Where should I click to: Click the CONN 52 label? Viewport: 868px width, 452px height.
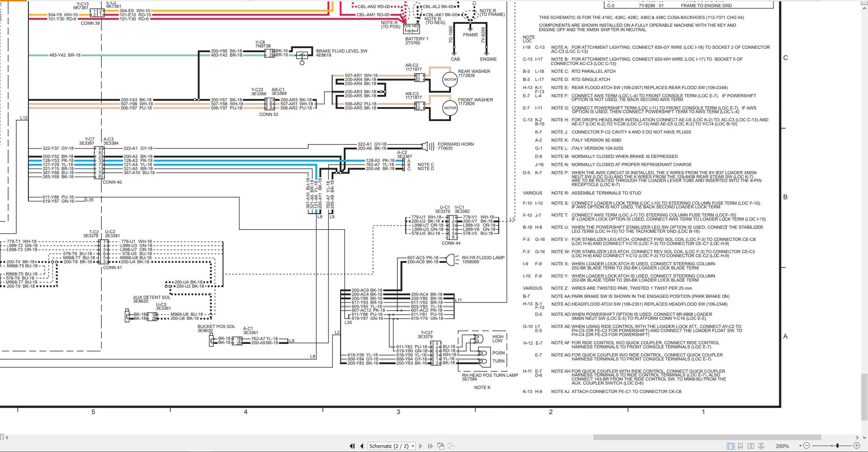(269, 114)
